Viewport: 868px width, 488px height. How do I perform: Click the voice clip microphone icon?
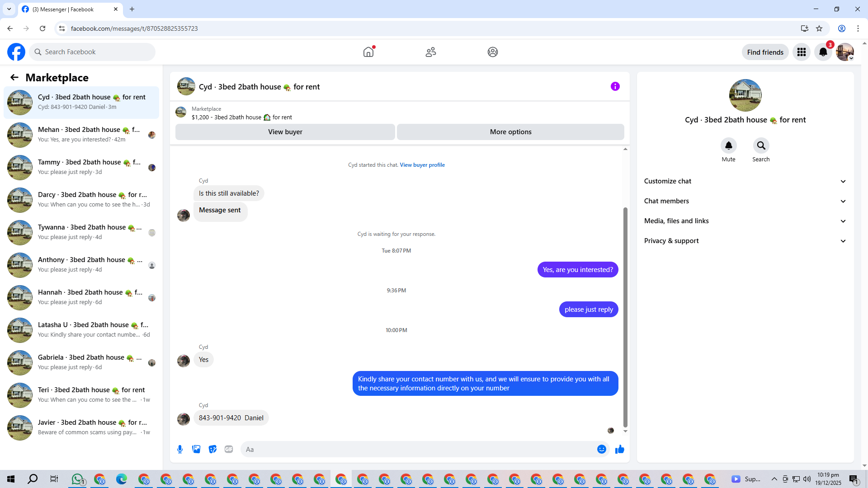pos(180,449)
